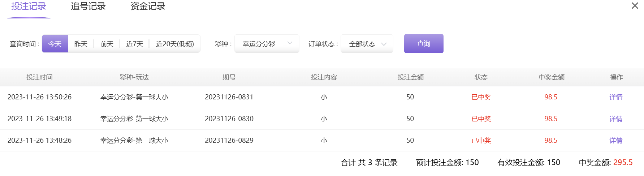The width and height of the screenshot is (644, 176).
Task: Choose the 前天 time range
Action: tap(107, 44)
